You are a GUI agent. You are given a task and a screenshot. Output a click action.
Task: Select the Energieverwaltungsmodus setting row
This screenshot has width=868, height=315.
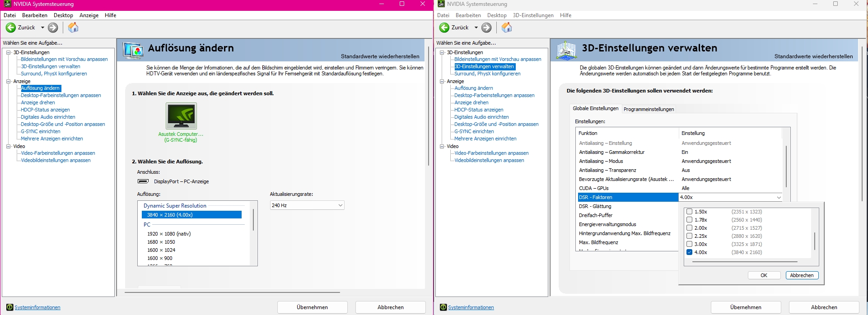[628, 224]
